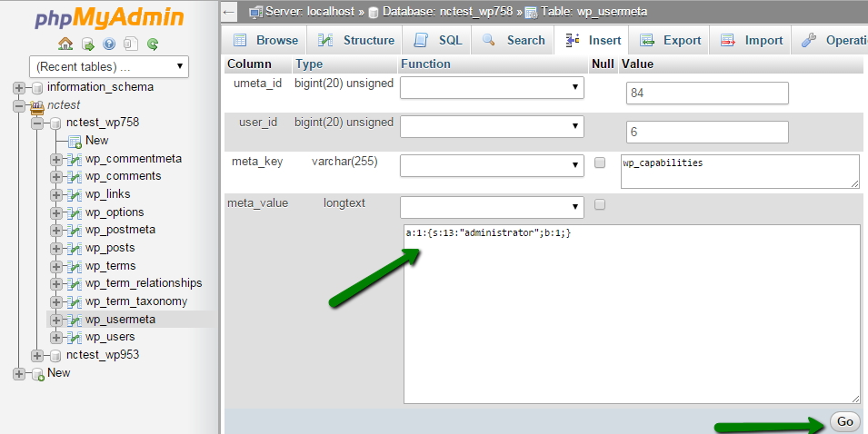Open the Recent tables dropdown
The image size is (868, 434).
click(108, 66)
